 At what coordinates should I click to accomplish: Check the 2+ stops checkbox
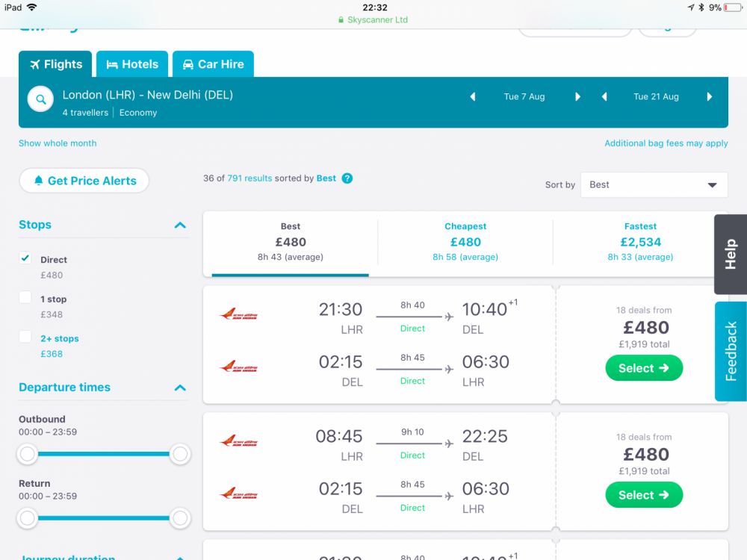[25, 337]
